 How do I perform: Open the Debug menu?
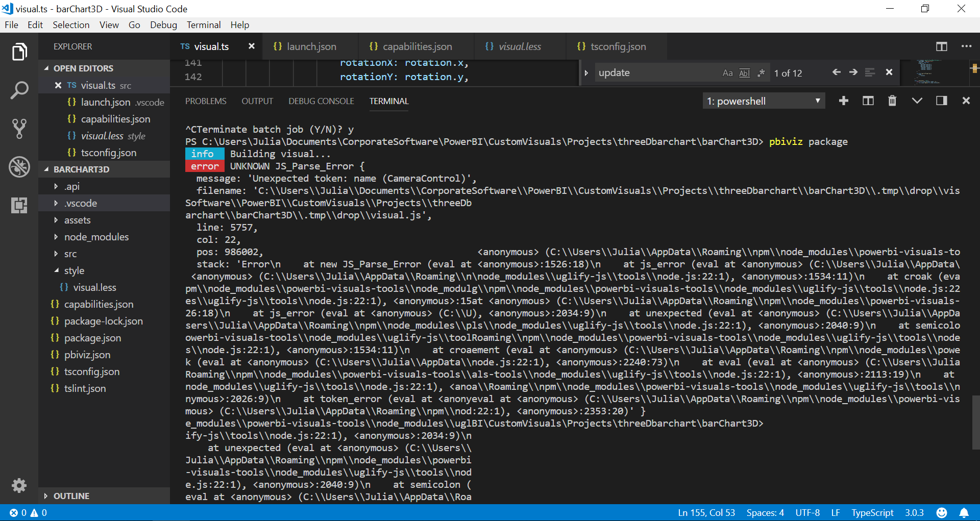click(163, 24)
